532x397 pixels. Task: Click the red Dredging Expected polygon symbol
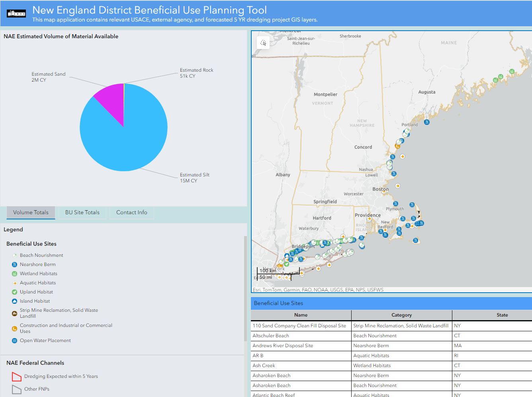coord(16,376)
